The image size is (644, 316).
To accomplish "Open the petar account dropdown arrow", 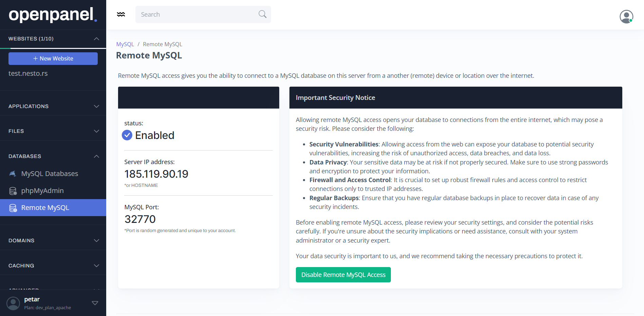I will (95, 303).
